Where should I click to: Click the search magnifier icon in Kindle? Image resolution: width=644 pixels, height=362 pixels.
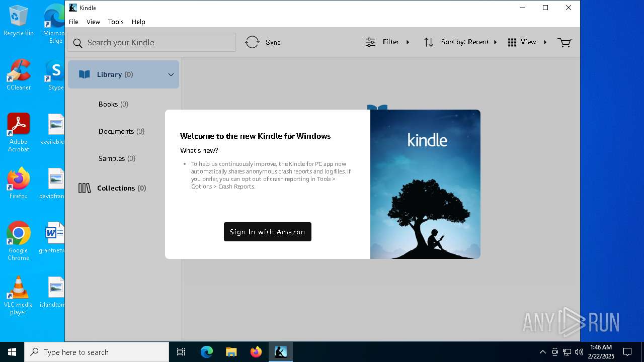point(77,43)
